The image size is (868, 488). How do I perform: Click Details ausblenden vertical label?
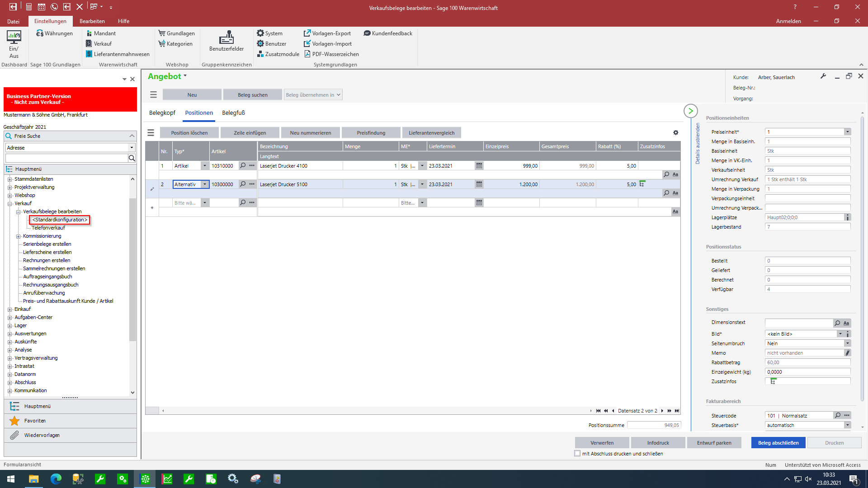698,144
